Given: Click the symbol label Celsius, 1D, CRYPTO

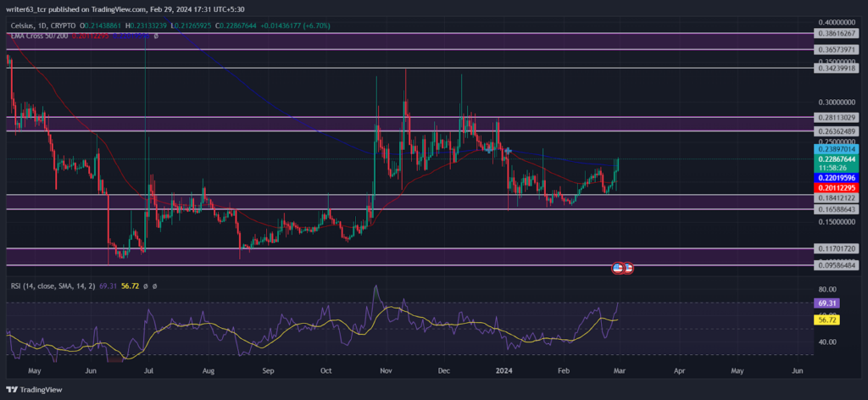Looking at the screenshot, I should pyautogui.click(x=44, y=25).
